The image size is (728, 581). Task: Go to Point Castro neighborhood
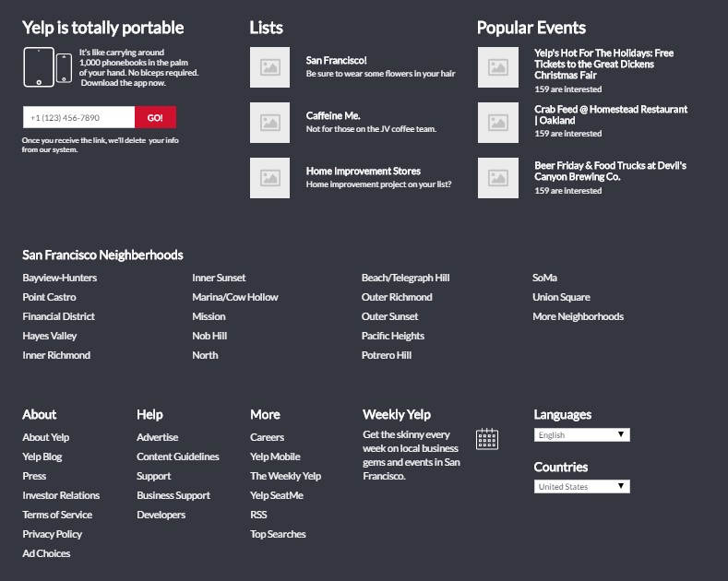pyautogui.click(x=49, y=297)
